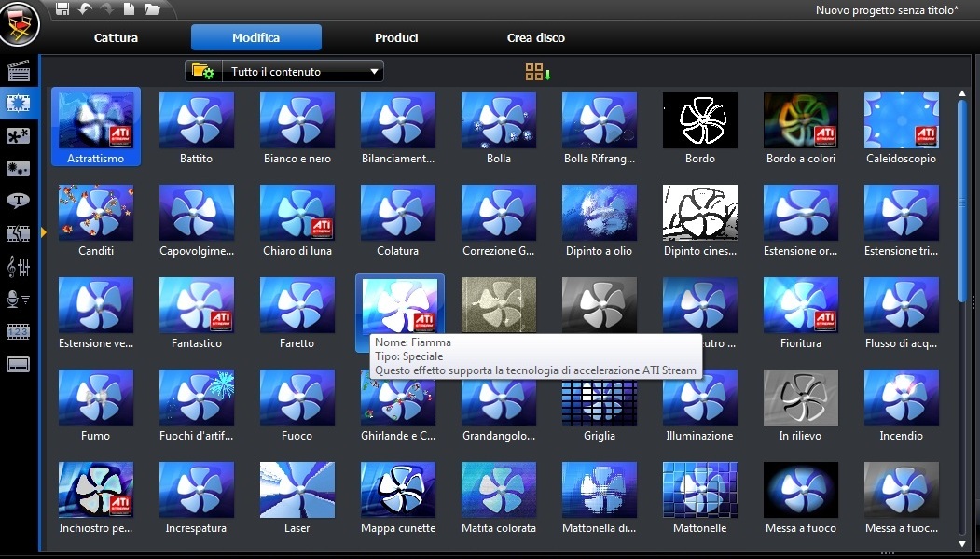980x559 pixels.
Task: Open project using the folder icon
Action: pos(152,9)
